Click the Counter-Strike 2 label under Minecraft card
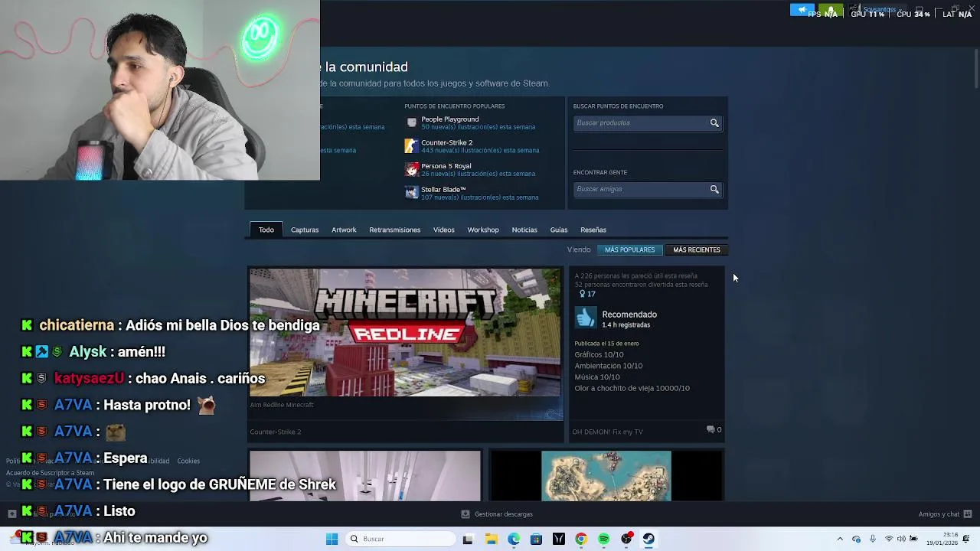The height and width of the screenshot is (551, 980). click(276, 432)
